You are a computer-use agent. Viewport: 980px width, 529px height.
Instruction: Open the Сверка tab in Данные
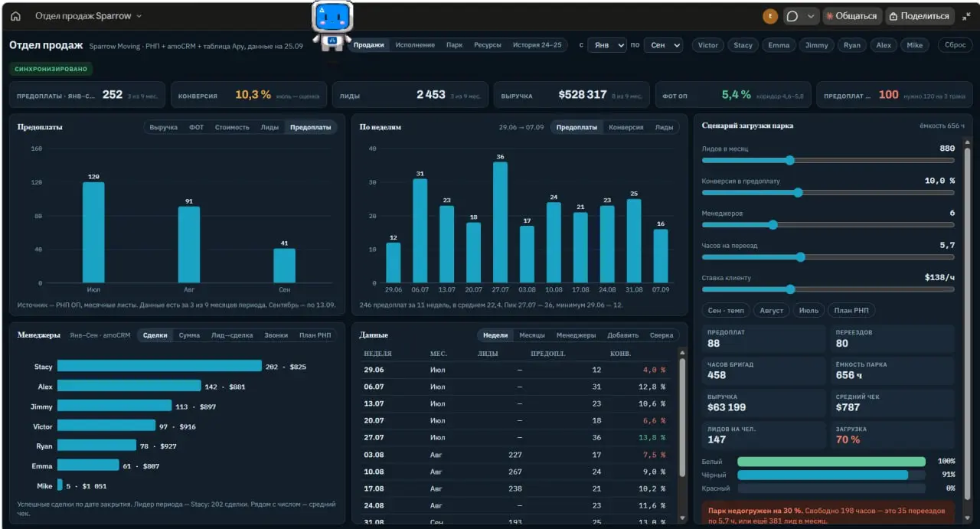[661, 335]
